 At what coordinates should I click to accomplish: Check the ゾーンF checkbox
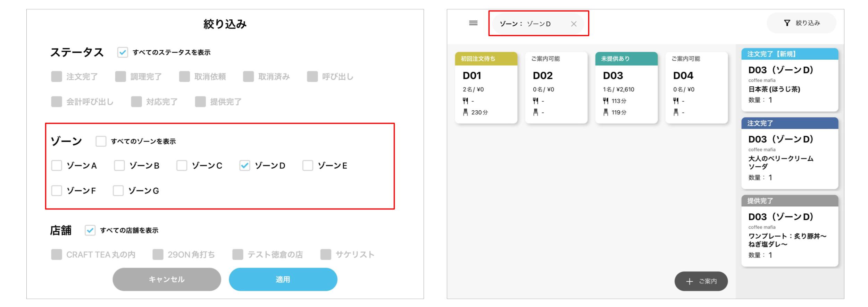pyautogui.click(x=57, y=190)
